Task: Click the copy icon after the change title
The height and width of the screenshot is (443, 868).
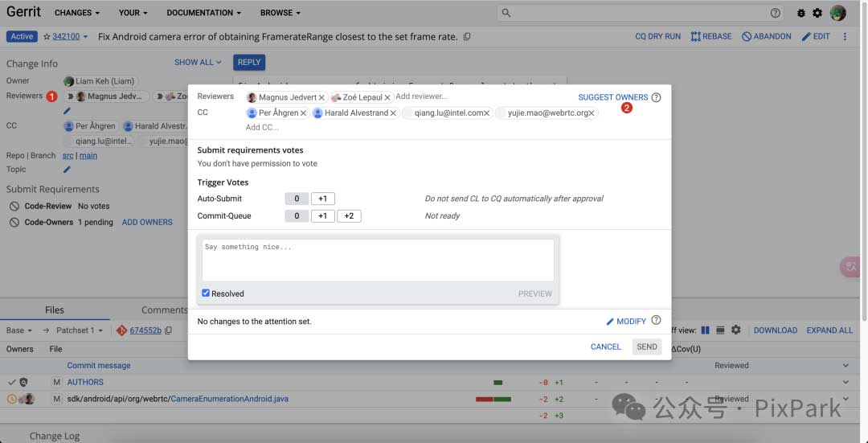Action: [467, 37]
